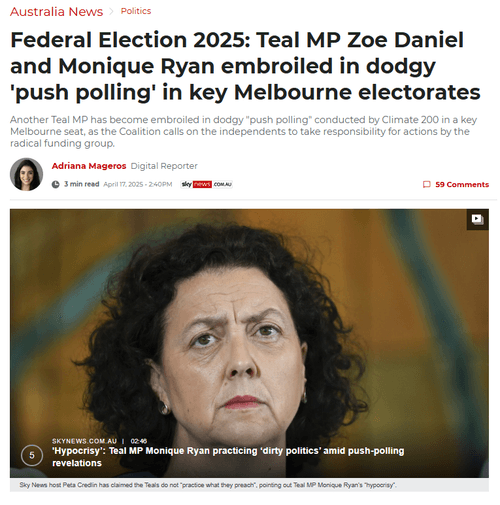Click the SKYNEWS.COM.AU video source label
This screenshot has width=500, height=505.
pos(84,441)
